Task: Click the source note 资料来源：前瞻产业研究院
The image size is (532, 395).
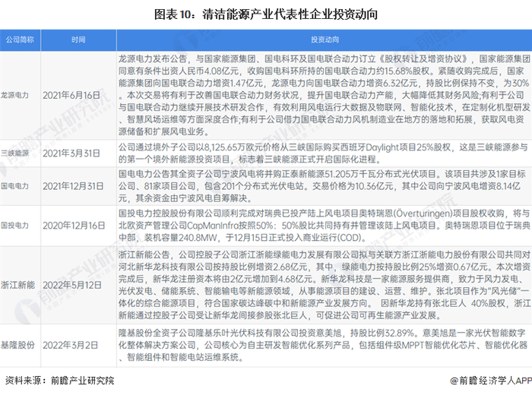Action: click(x=60, y=381)
